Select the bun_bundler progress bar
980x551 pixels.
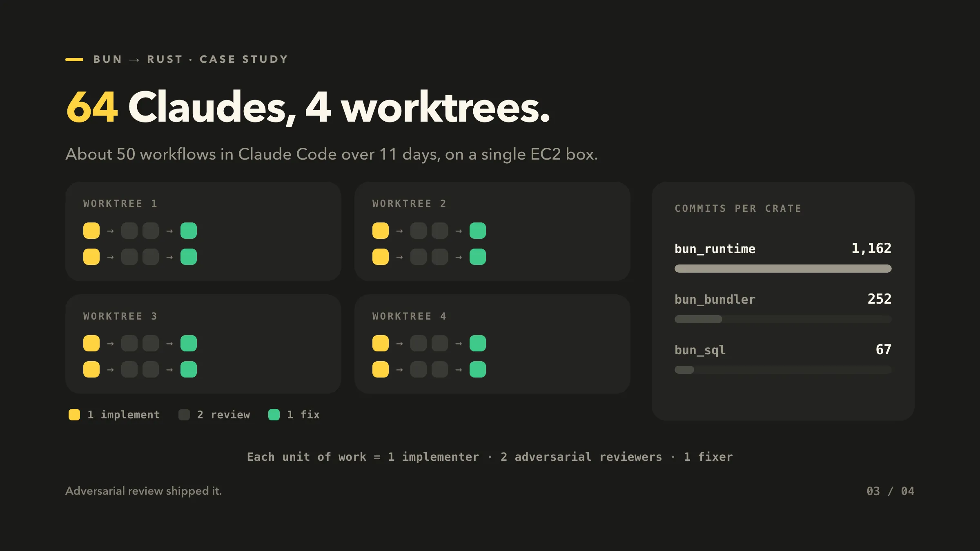click(783, 319)
